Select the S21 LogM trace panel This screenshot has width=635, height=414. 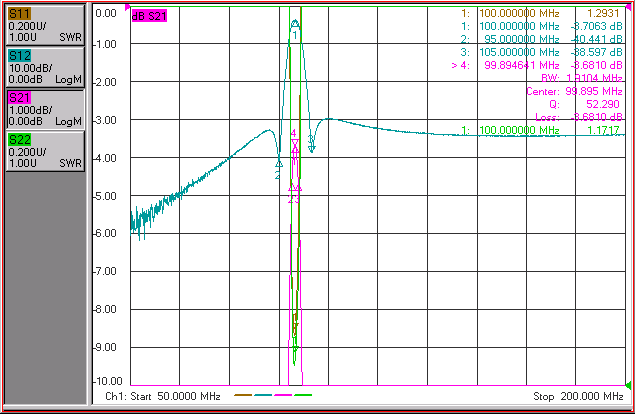pos(45,109)
